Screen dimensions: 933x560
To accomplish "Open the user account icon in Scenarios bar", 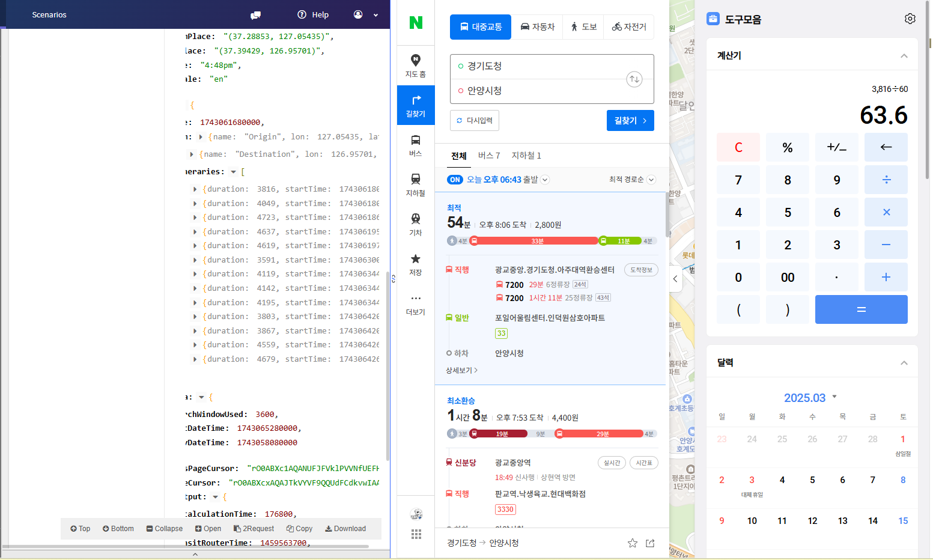I will [358, 14].
